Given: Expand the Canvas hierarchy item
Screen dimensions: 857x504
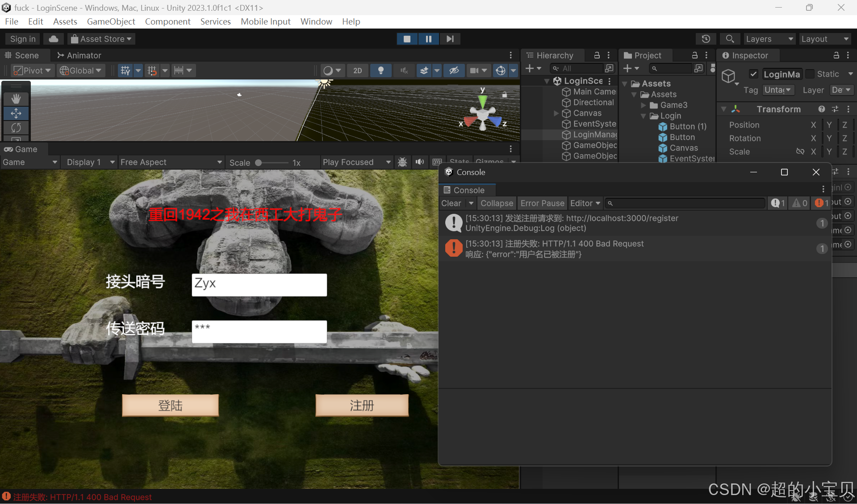Looking at the screenshot, I should coord(556,113).
